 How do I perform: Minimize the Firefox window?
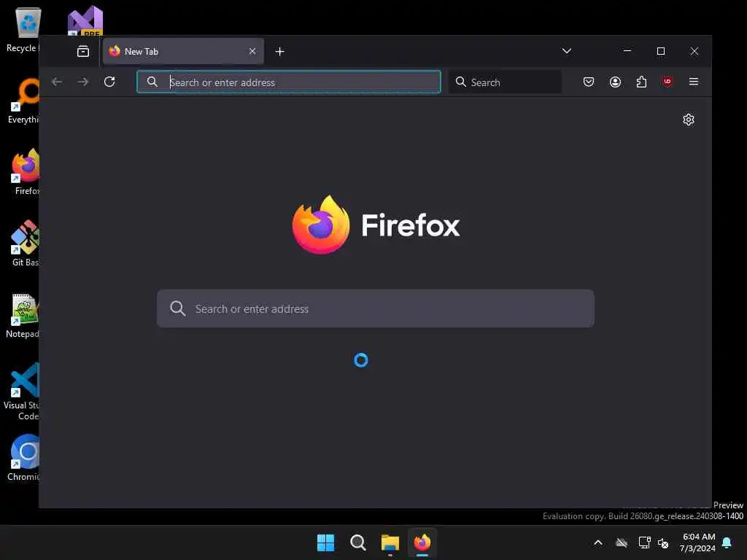[x=627, y=51]
